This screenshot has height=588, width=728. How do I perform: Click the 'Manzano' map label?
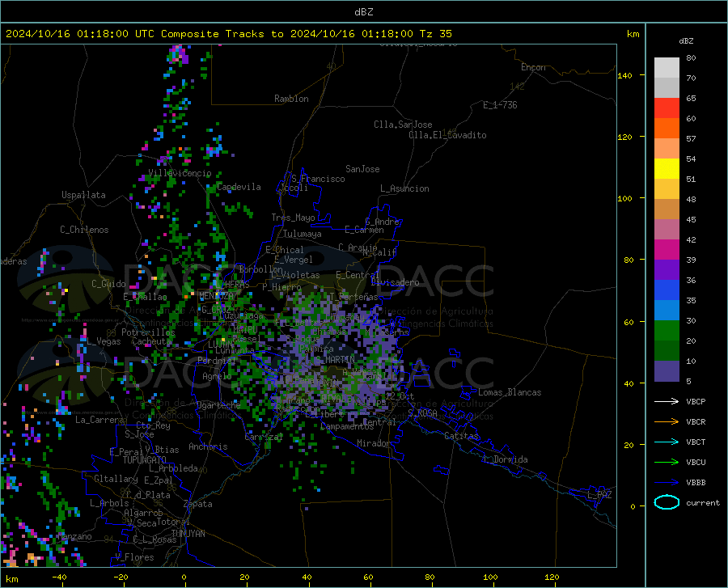74,536
